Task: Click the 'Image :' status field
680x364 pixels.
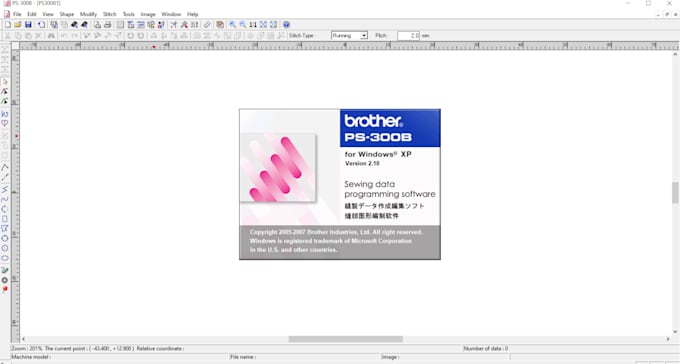Action: tap(390, 357)
